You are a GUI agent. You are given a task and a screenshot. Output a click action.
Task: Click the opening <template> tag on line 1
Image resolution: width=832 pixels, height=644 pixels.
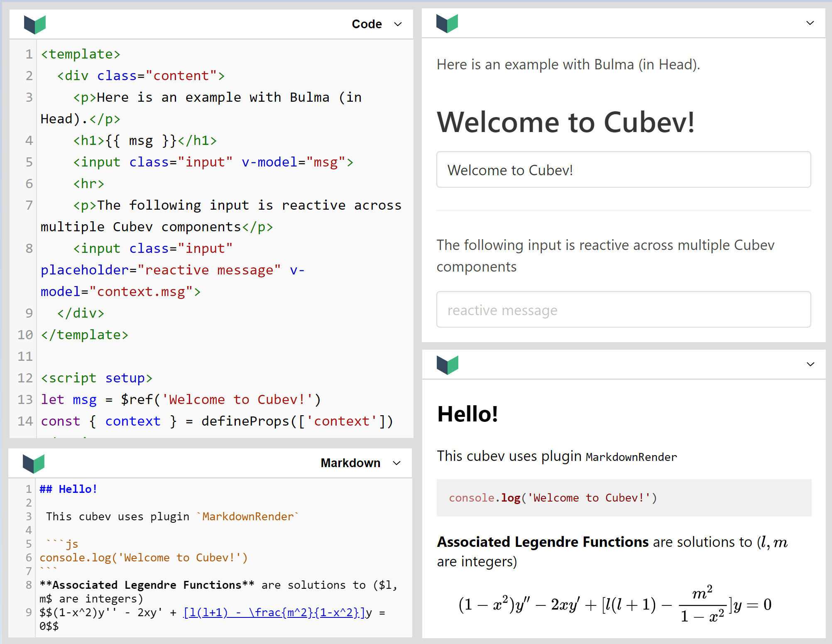point(81,54)
